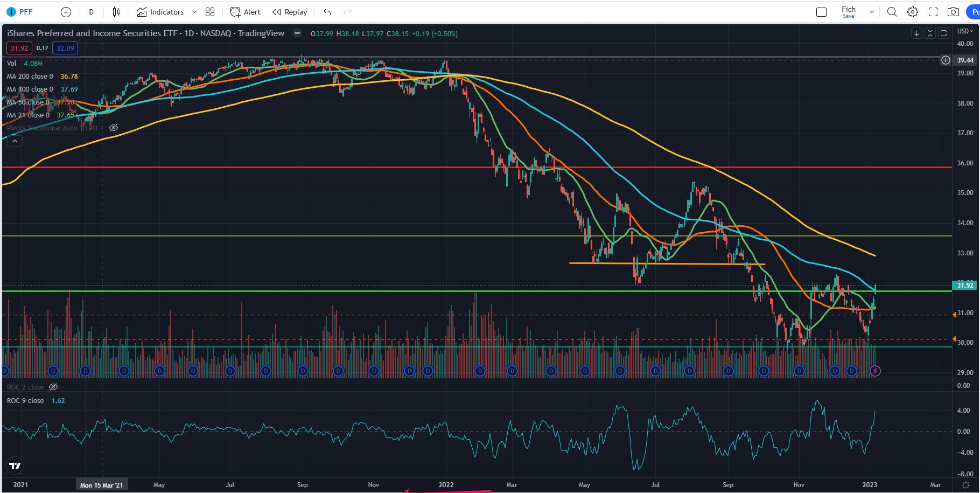Take a chart snapshot with camera icon
The image size is (980, 493).
[x=953, y=12]
